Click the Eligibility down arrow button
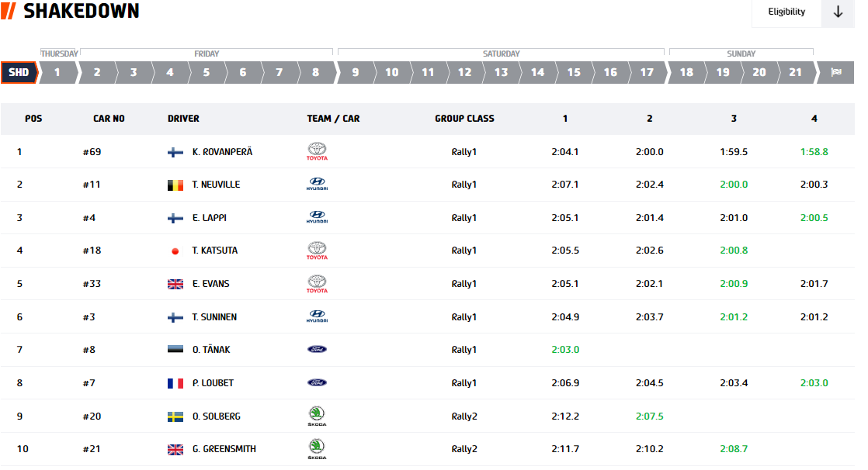Screen dimensions: 868x470 coord(838,12)
